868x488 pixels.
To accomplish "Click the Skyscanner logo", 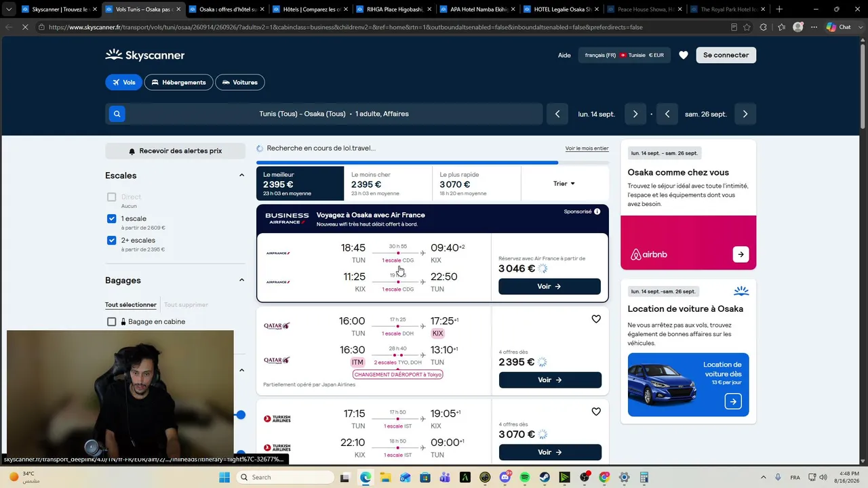I will [x=144, y=55].
